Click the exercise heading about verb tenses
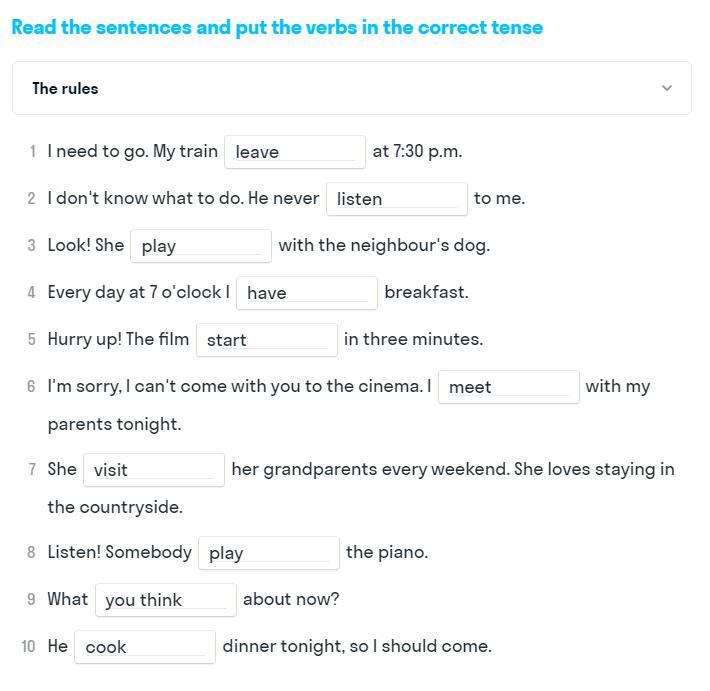This screenshot has width=710, height=691. pyautogui.click(x=277, y=27)
